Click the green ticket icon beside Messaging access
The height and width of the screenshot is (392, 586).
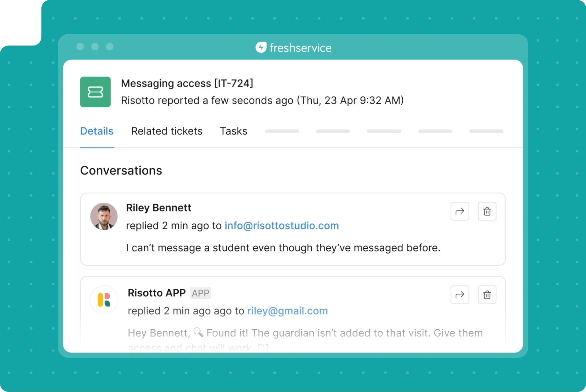click(x=95, y=92)
